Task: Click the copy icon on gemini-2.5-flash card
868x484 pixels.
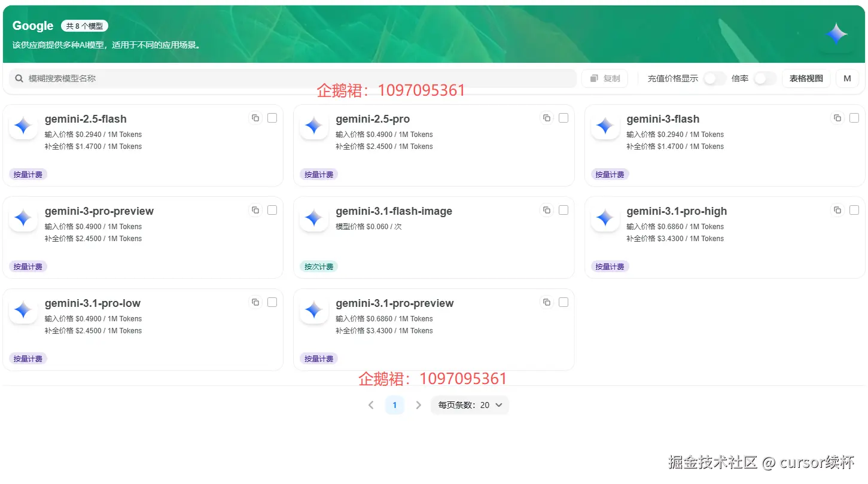Action: pyautogui.click(x=255, y=118)
